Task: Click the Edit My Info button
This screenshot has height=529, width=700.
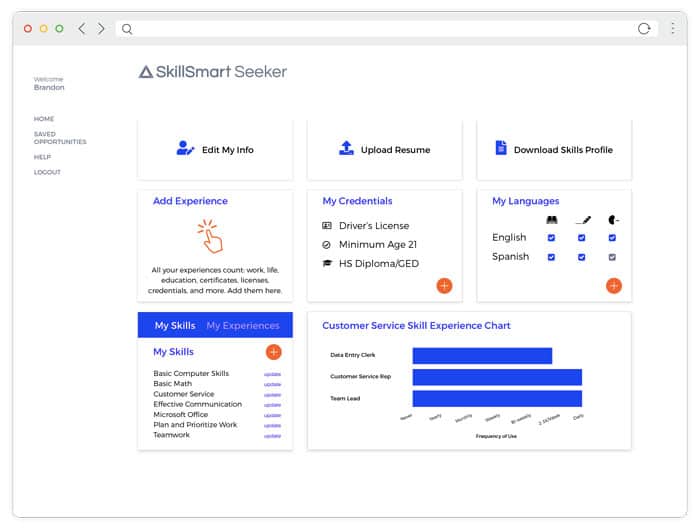Action: click(215, 150)
